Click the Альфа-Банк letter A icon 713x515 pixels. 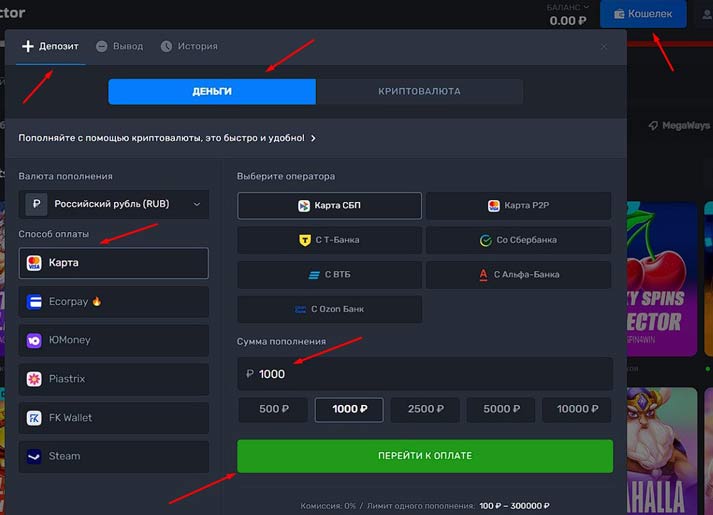point(483,275)
